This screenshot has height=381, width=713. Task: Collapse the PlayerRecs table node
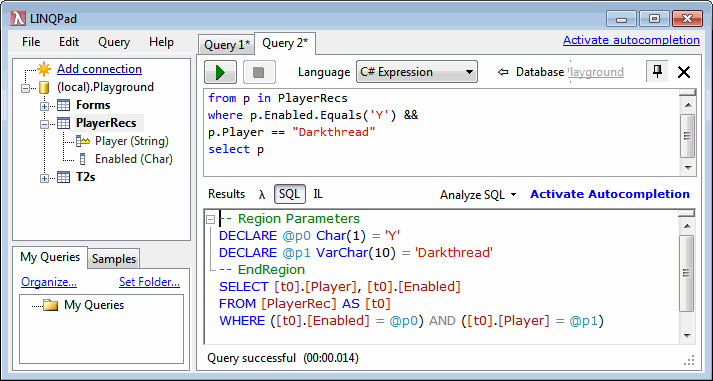(x=44, y=124)
